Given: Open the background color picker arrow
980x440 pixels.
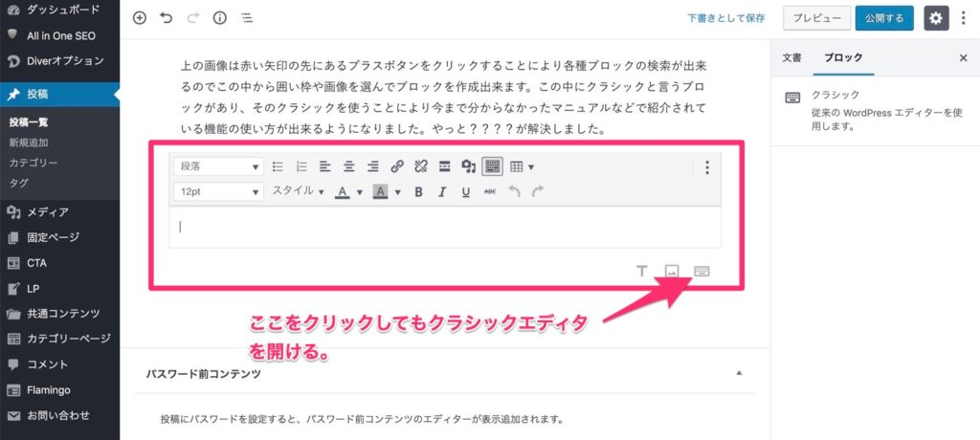Looking at the screenshot, I should (397, 192).
